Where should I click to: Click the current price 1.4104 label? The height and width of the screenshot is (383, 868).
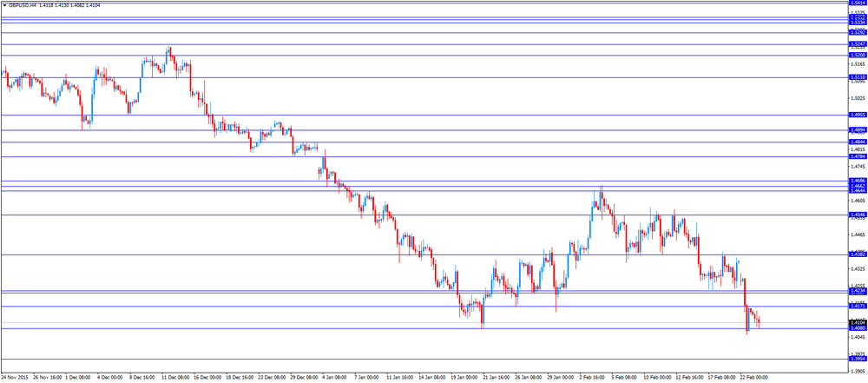click(x=857, y=322)
